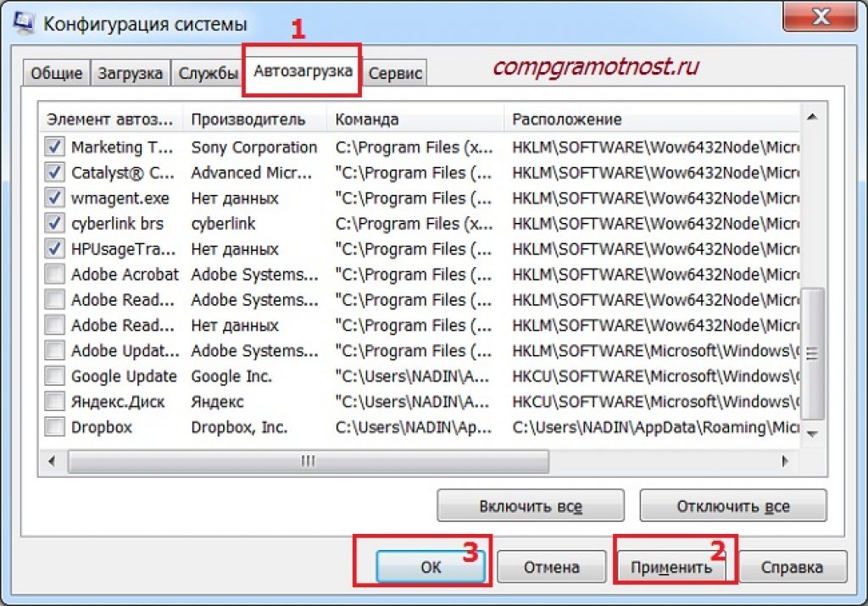Click Adobe Updat... HKLM\SOFTWARE\Microsoft location cell

(x=655, y=351)
